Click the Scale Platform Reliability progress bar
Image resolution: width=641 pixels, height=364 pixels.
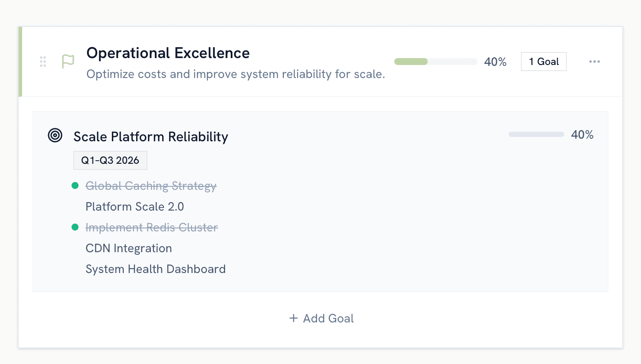tap(536, 135)
